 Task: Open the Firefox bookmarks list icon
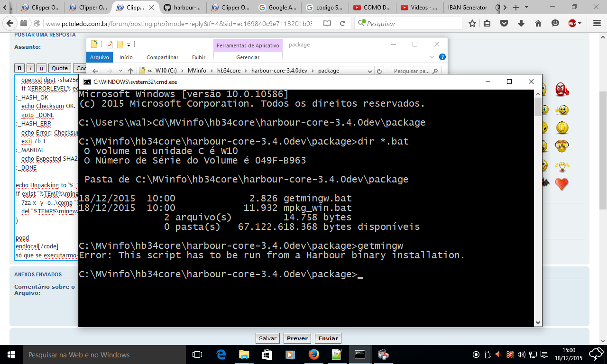point(487,23)
